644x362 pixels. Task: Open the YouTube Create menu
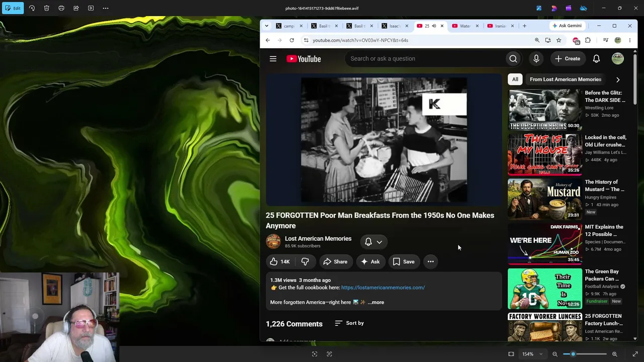pyautogui.click(x=568, y=59)
